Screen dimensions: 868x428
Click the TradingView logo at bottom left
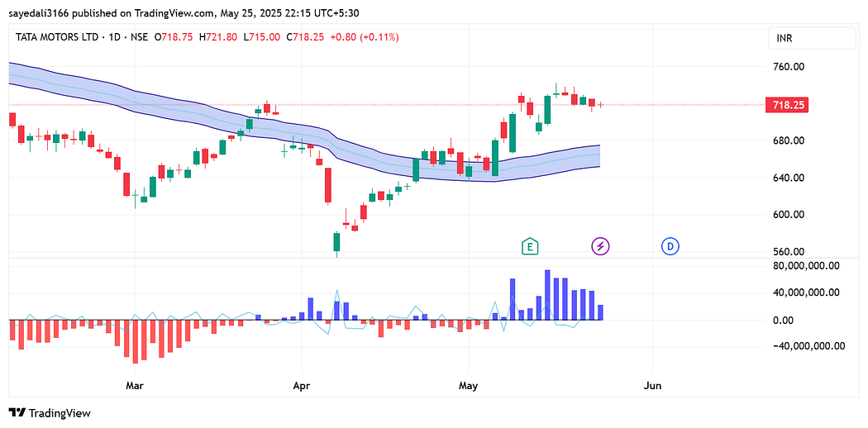click(x=50, y=412)
